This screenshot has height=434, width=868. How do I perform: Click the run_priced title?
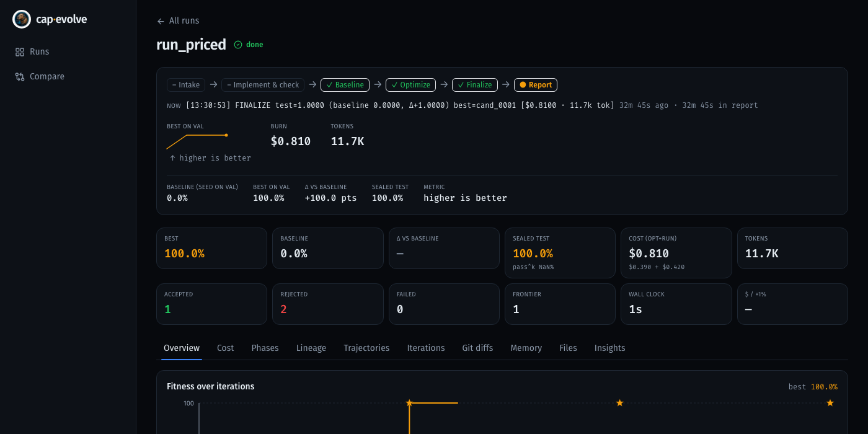click(192, 45)
